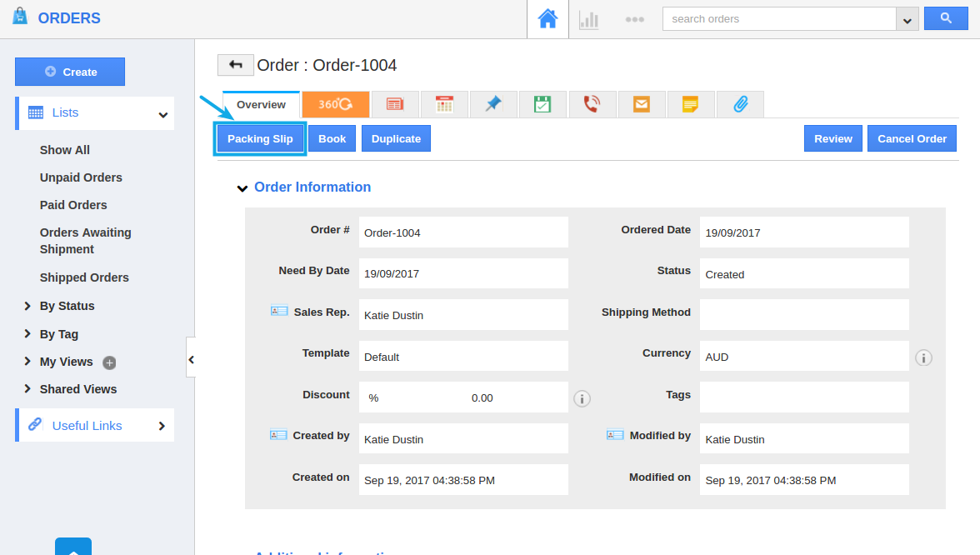980x555 pixels.
Task: Click the Status Created field
Action: (804, 273)
